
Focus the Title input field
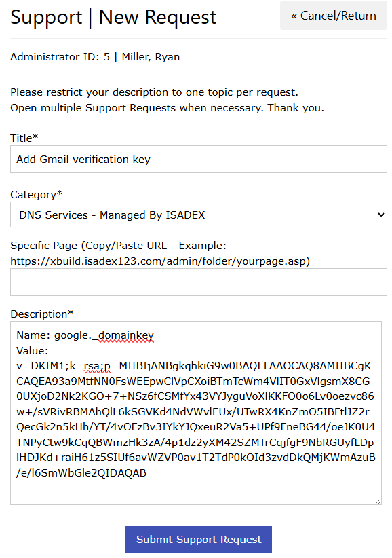(x=198, y=159)
